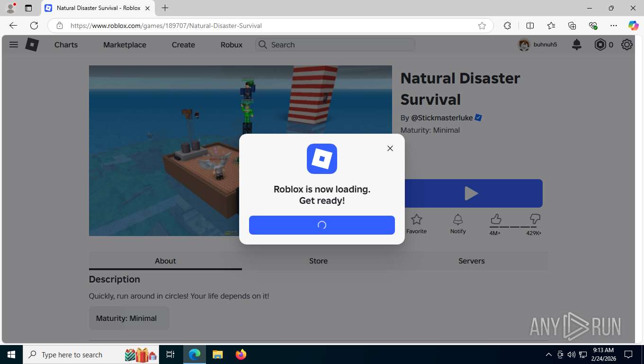The image size is (644, 364).
Task: Click the Roblox logo home icon
Action: point(32,45)
